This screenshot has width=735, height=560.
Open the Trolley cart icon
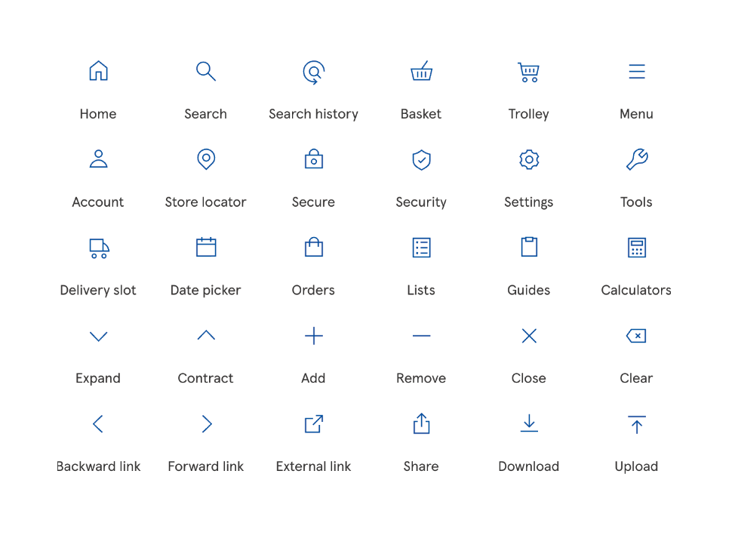[x=529, y=72]
